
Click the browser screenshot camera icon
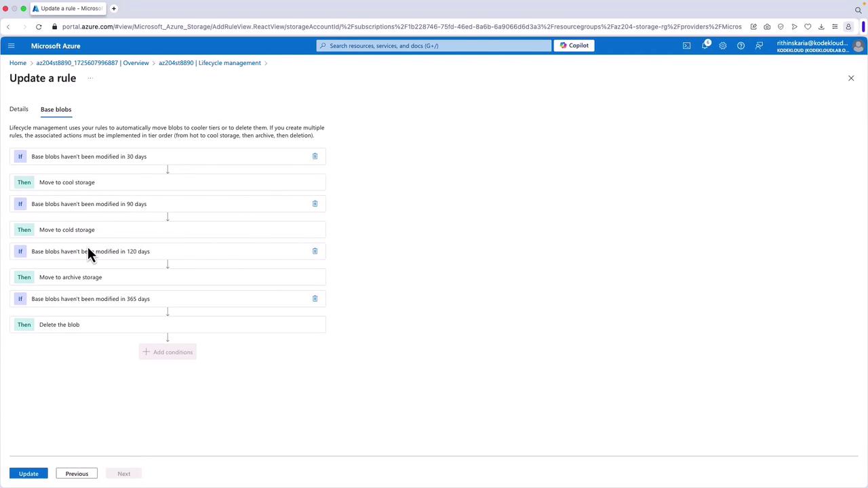pos(767,26)
